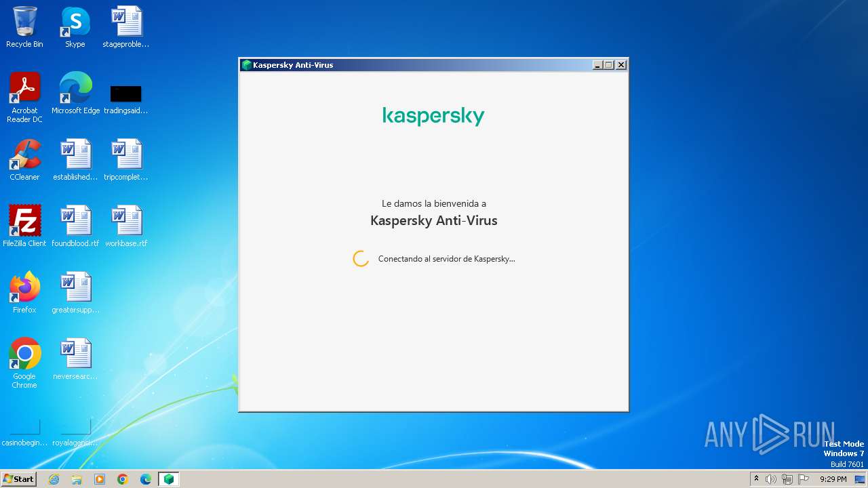Screen dimensions: 868x488
Task: Open Acrobat Reader DC shortcut
Action: pos(24,97)
